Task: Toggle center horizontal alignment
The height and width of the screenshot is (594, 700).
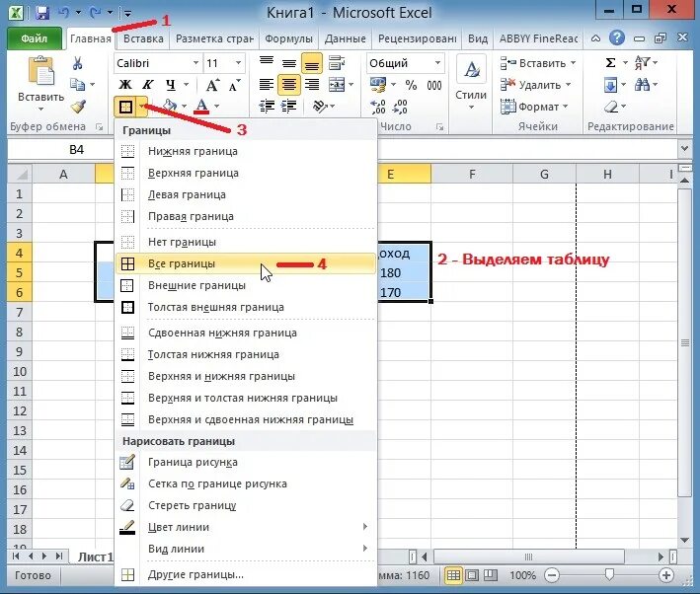Action: coord(289,84)
